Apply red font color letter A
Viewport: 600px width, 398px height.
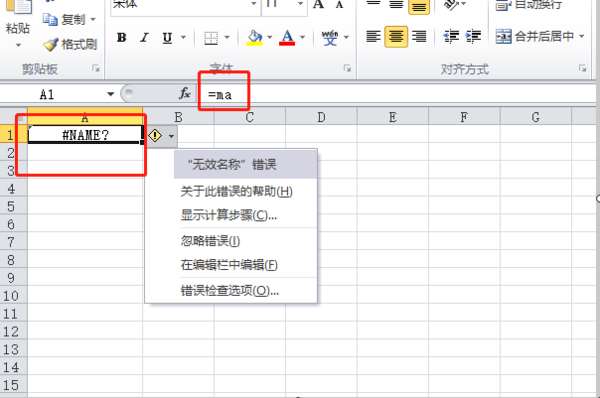point(287,38)
